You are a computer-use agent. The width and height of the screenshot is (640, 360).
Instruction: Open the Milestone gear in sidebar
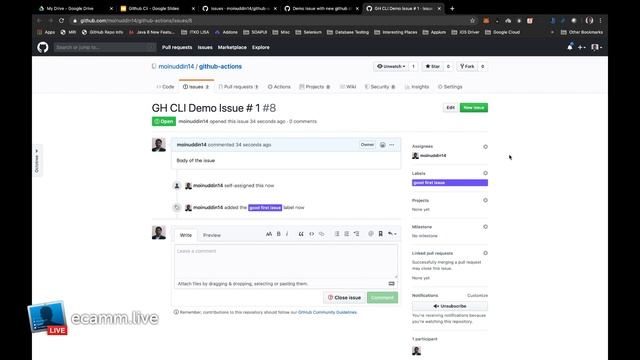coord(485,227)
